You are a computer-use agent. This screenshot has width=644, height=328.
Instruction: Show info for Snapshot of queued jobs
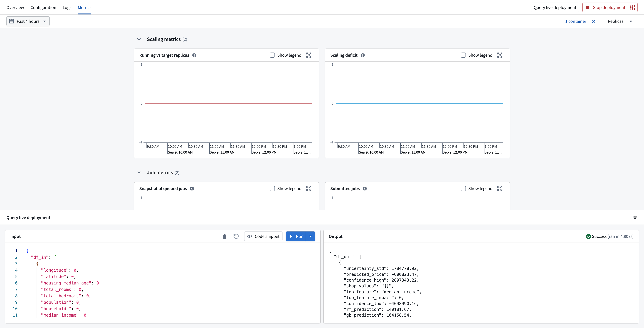[x=192, y=189]
